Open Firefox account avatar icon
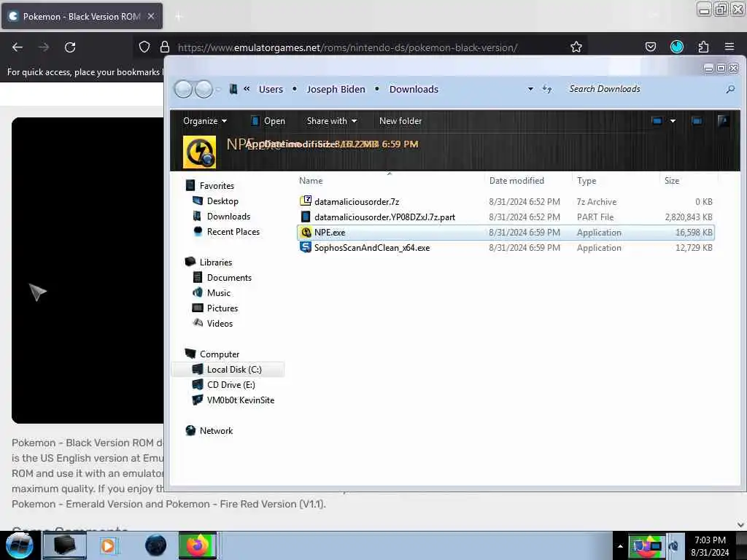 click(676, 47)
